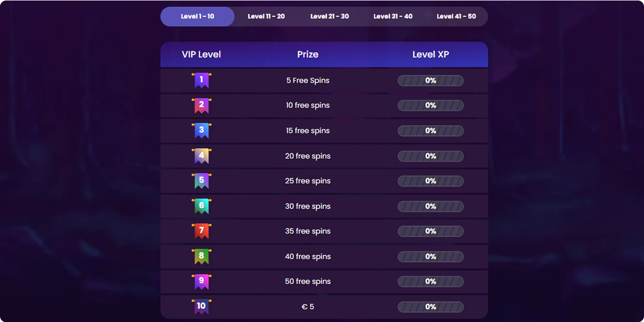Screen dimensions: 644x322
Task: Click the teal level 6 badge
Action: click(202, 206)
